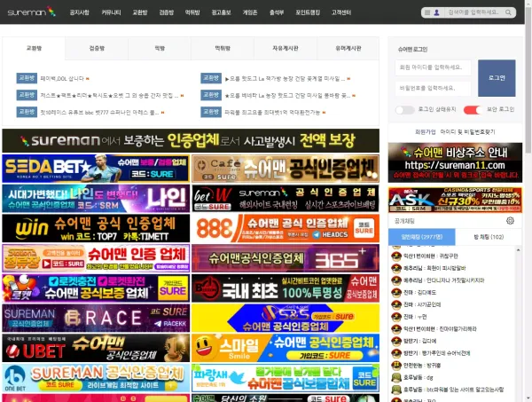
Task: Open the ASK casino sidebar banner
Action: [x=455, y=200]
